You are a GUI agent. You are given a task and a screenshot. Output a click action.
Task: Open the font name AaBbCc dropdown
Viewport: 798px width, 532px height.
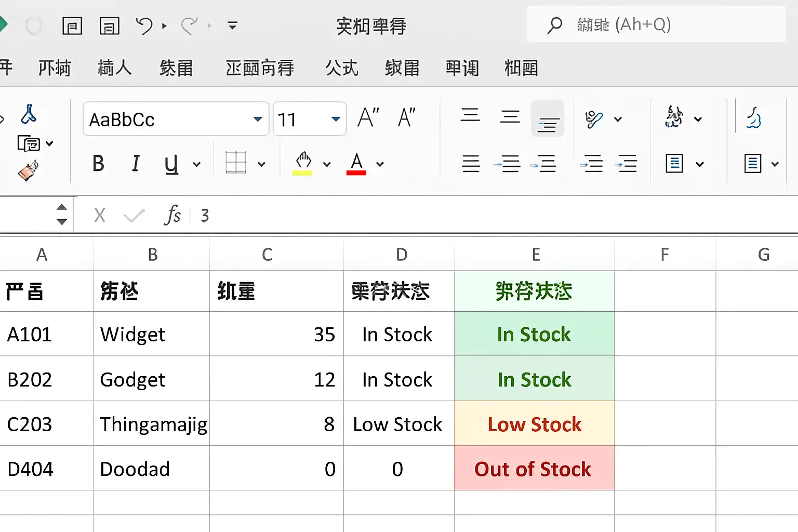(258, 119)
